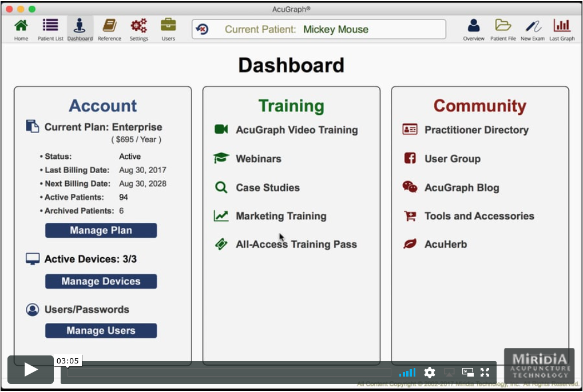Click the AirPlay icon in video player
This screenshot has height=392, width=583.
tap(449, 373)
